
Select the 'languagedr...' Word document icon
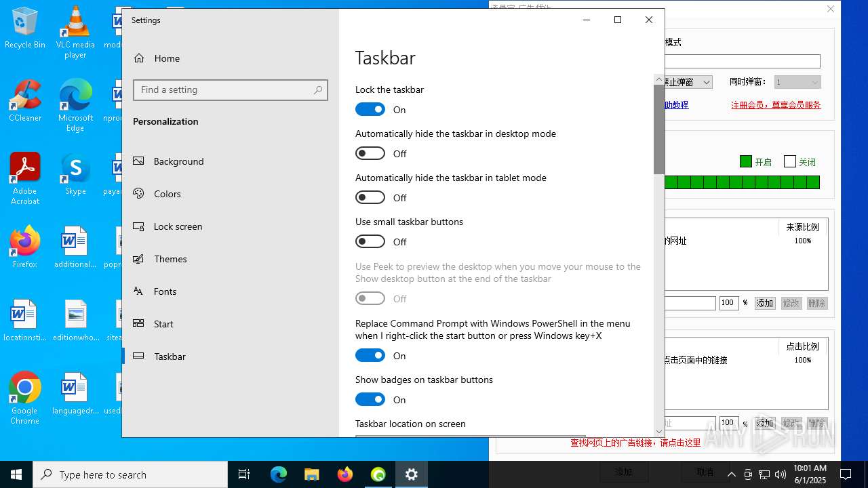(x=75, y=393)
